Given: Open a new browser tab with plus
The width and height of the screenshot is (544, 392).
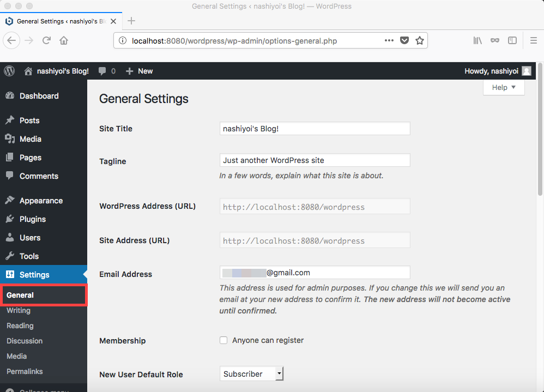Looking at the screenshot, I should [131, 21].
